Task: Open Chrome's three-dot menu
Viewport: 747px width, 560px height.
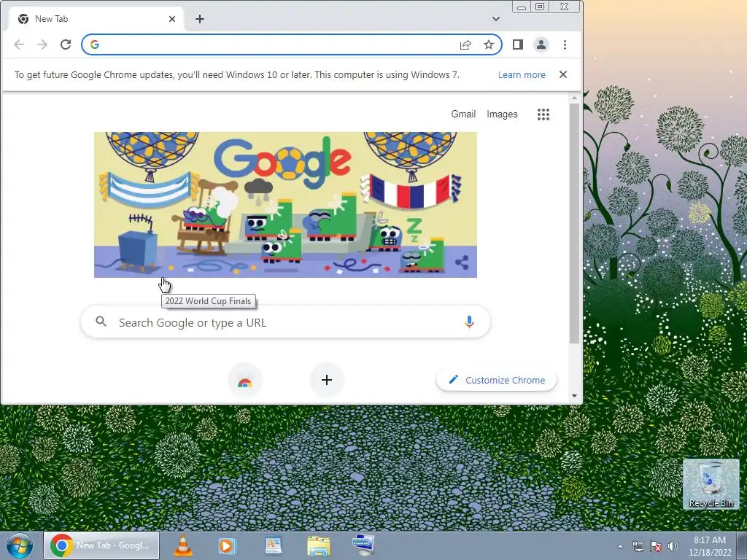Action: click(x=565, y=44)
